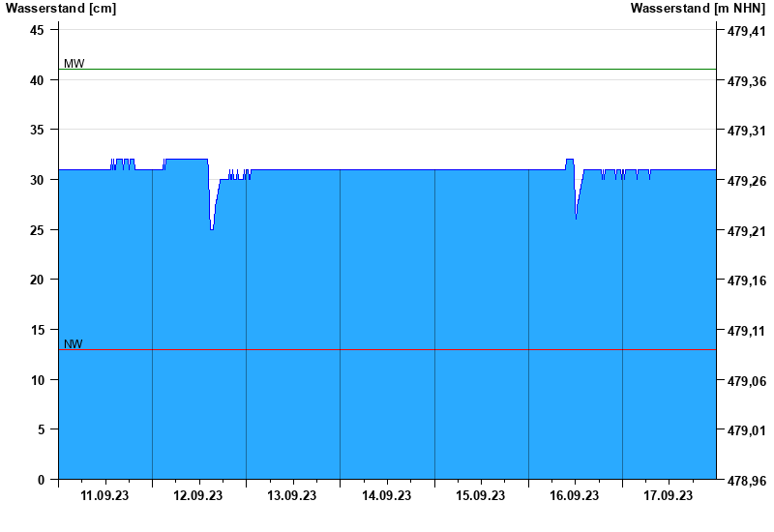Select the 13.09.23 date label
Screen dimensions: 774x532
pyautogui.click(x=292, y=495)
